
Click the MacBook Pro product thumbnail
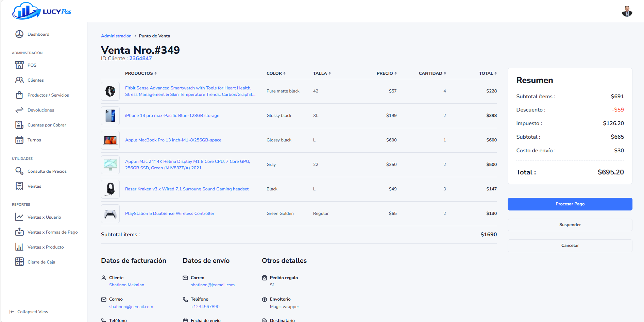click(110, 140)
